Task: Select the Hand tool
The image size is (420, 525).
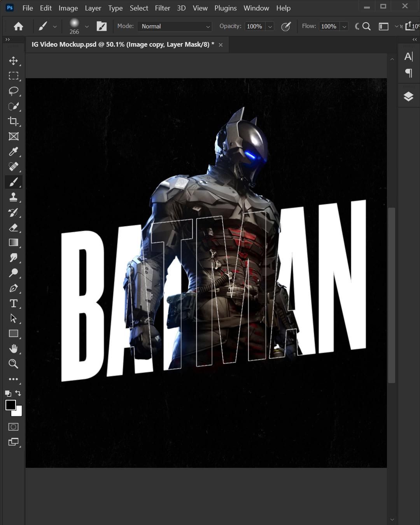Action: click(14, 349)
